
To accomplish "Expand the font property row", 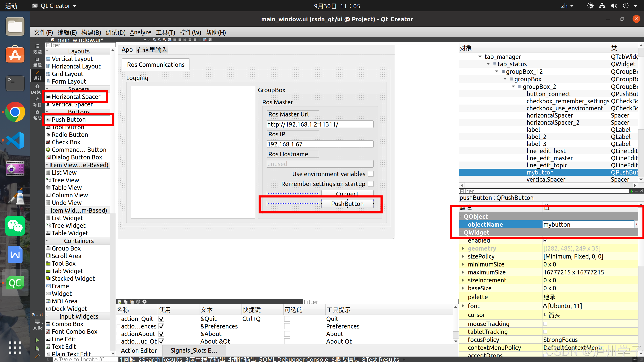I will pos(463,306).
